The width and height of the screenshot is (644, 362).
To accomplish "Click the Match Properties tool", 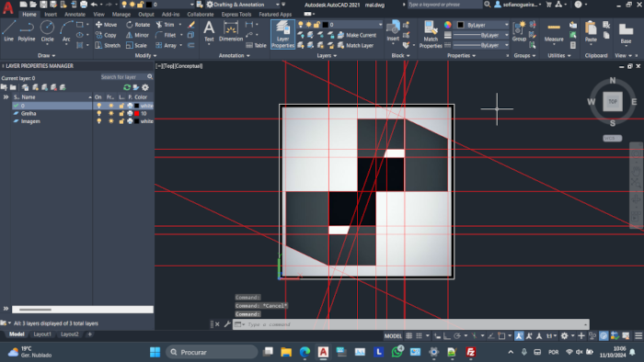I will (431, 34).
